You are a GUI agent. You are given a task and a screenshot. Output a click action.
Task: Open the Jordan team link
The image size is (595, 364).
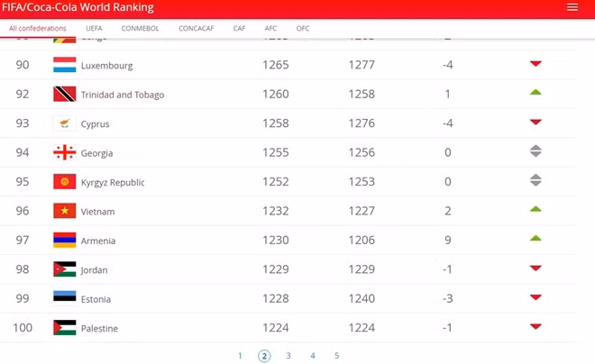94,270
